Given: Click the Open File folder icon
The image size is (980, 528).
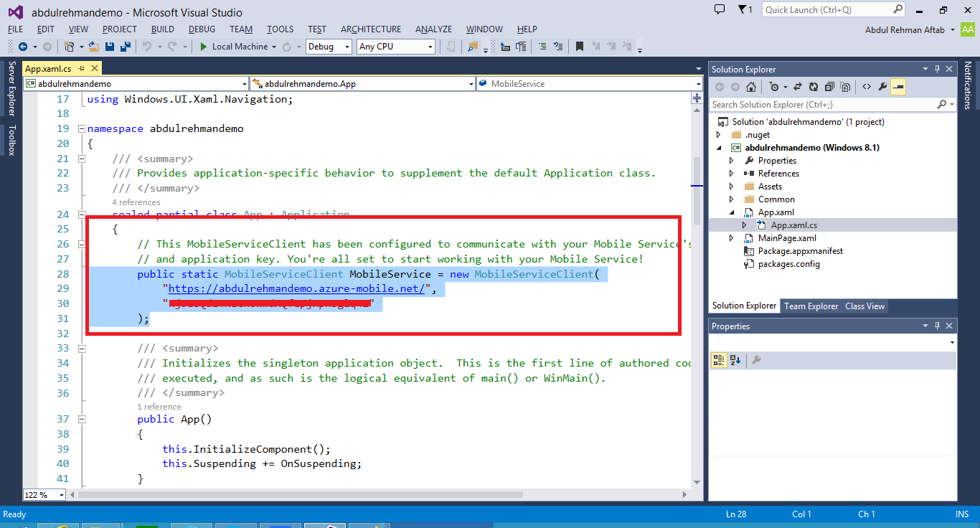Looking at the screenshot, I should click(95, 47).
